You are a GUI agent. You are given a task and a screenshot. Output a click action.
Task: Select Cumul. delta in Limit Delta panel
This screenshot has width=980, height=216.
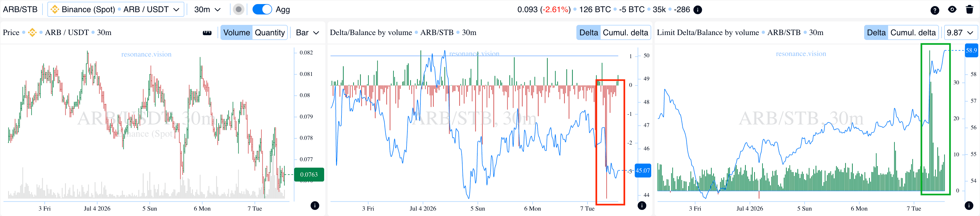[913, 33]
